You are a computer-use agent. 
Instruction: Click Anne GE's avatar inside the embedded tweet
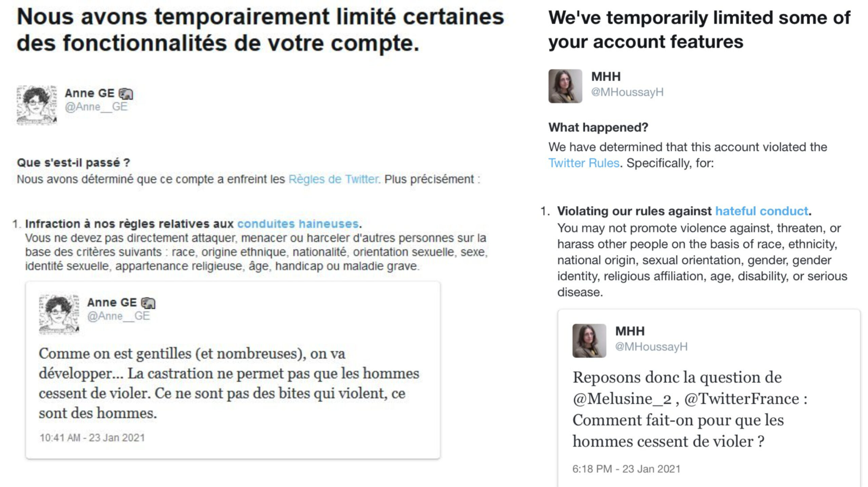pyautogui.click(x=59, y=314)
